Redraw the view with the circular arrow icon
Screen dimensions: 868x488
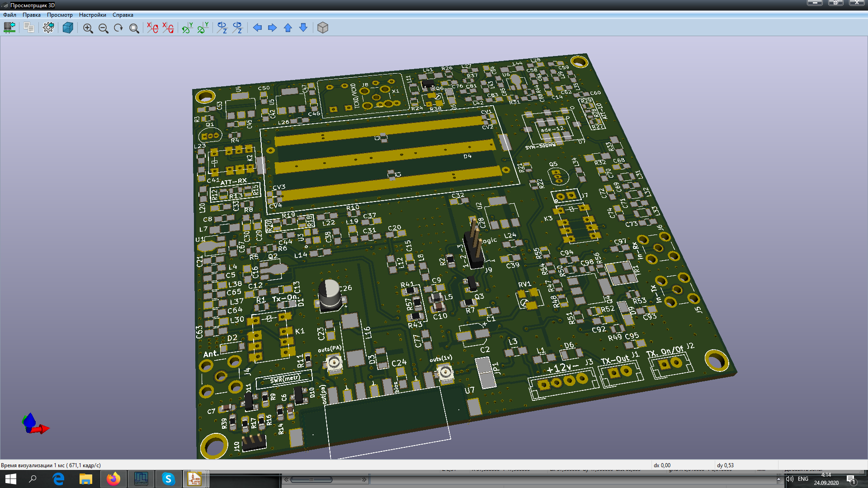pos(118,28)
